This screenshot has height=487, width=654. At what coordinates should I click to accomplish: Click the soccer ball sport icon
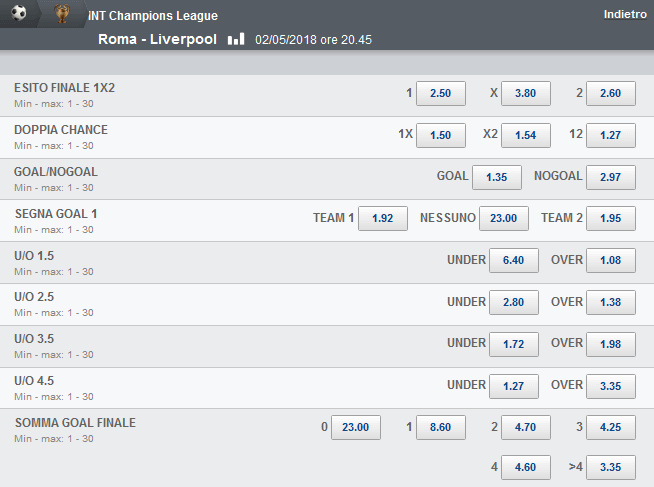click(x=19, y=13)
